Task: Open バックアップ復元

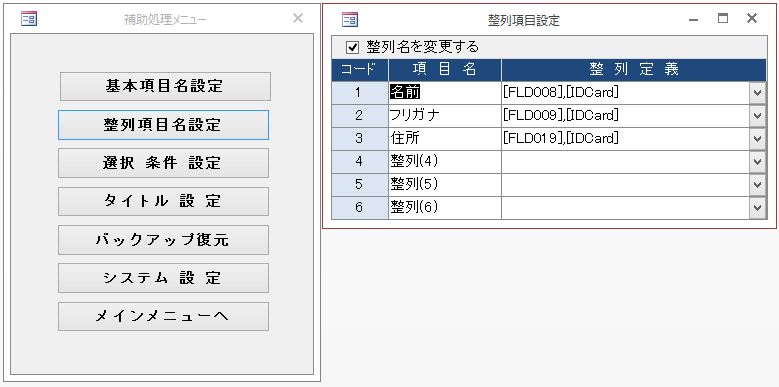Action: tap(163, 240)
